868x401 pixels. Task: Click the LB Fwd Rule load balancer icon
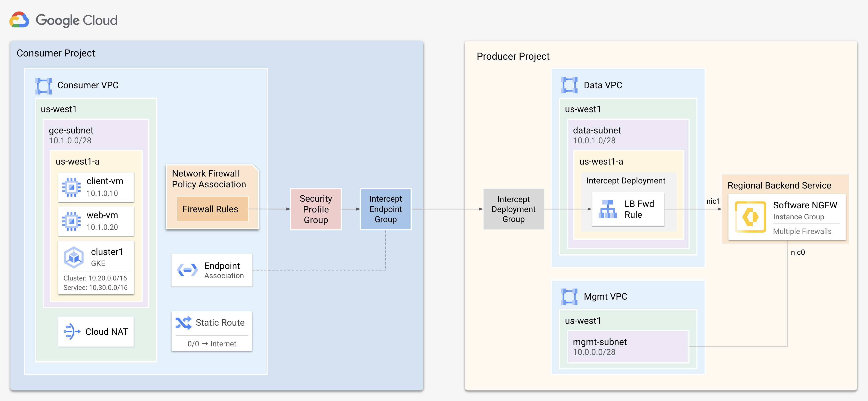(x=607, y=209)
